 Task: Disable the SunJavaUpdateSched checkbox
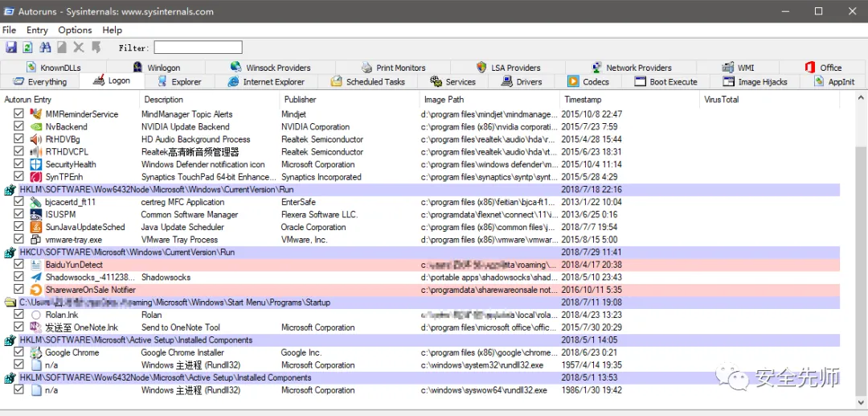click(18, 227)
